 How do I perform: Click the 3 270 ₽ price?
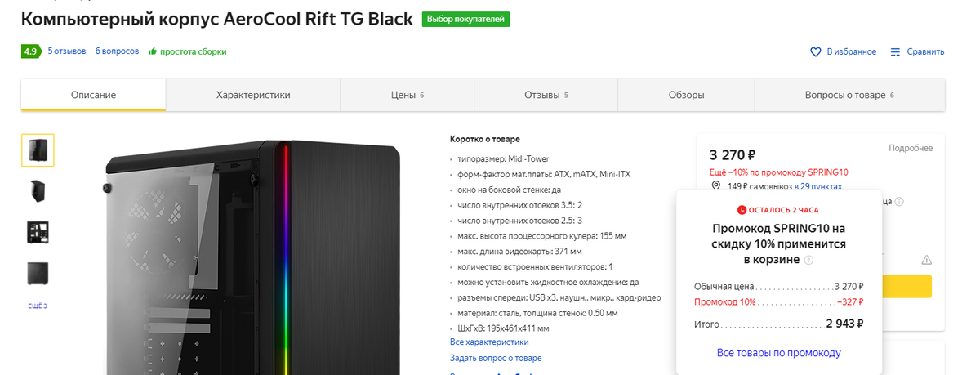[732, 154]
